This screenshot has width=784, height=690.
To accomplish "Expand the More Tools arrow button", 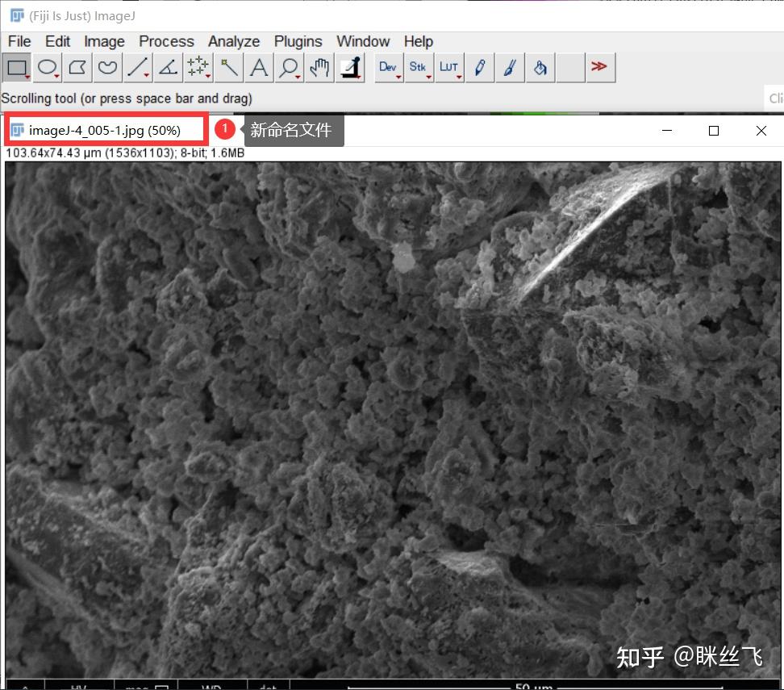I will tap(600, 68).
